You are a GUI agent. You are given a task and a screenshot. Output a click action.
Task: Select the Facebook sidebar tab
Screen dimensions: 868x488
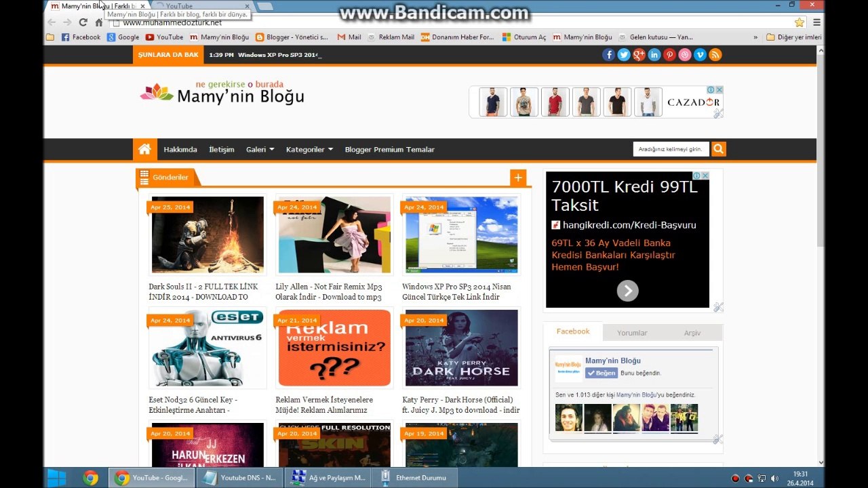pos(573,331)
